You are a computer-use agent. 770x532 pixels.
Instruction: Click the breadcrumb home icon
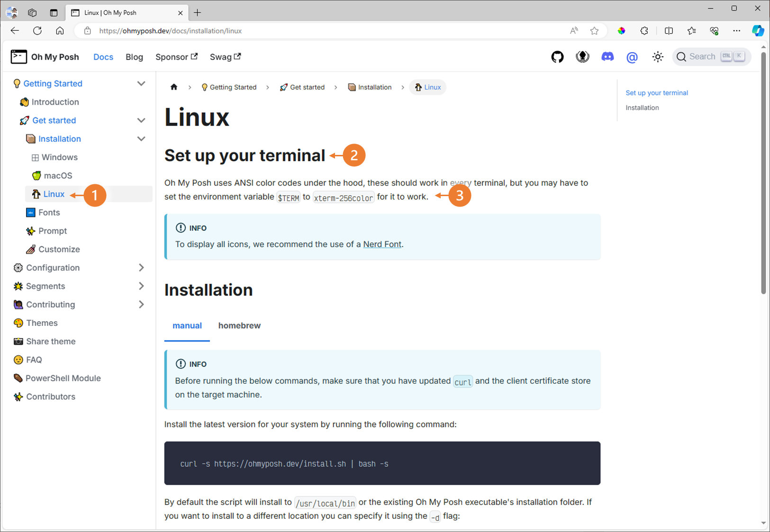pos(174,87)
